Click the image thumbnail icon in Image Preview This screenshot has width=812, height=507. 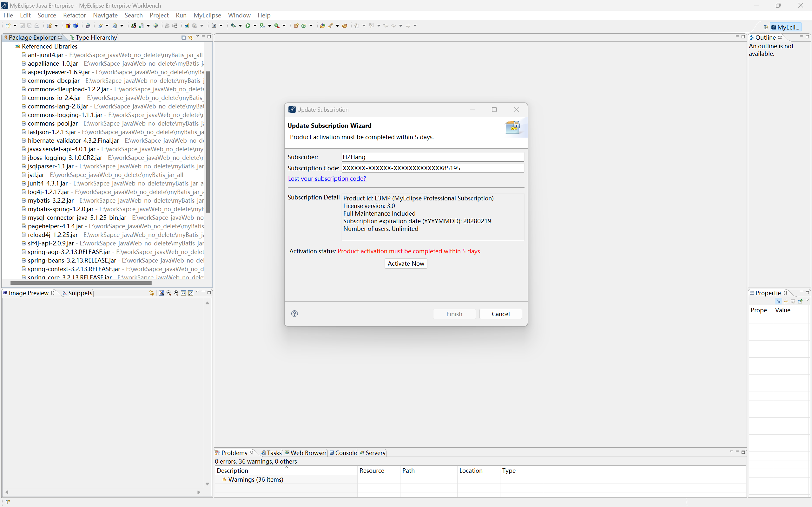click(162, 293)
